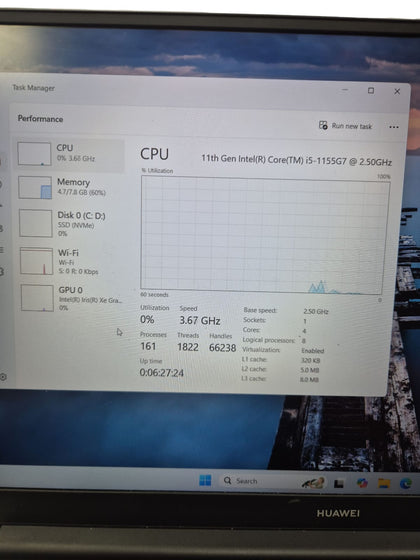This screenshot has width=420, height=560.
Task: Open Microsoft Edge from the taskbar
Action: (x=406, y=484)
